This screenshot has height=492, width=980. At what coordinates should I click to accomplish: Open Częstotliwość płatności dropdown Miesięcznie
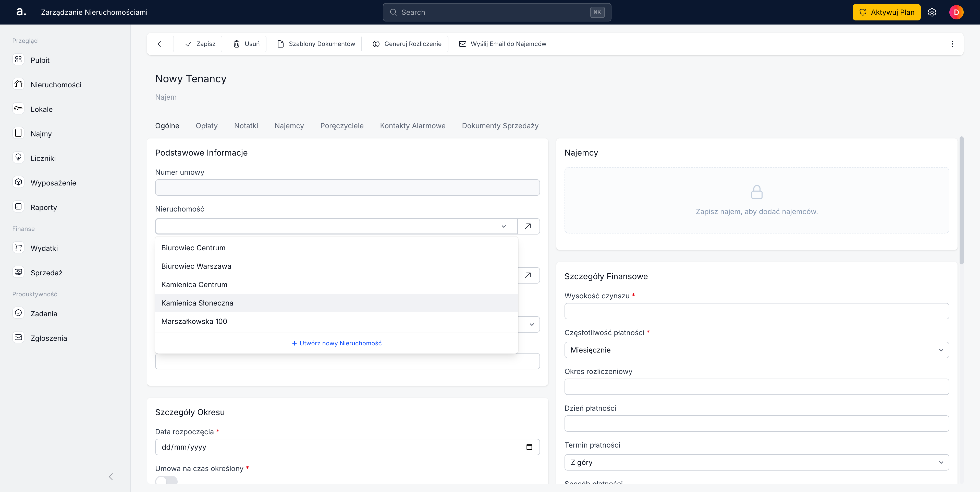(756, 350)
